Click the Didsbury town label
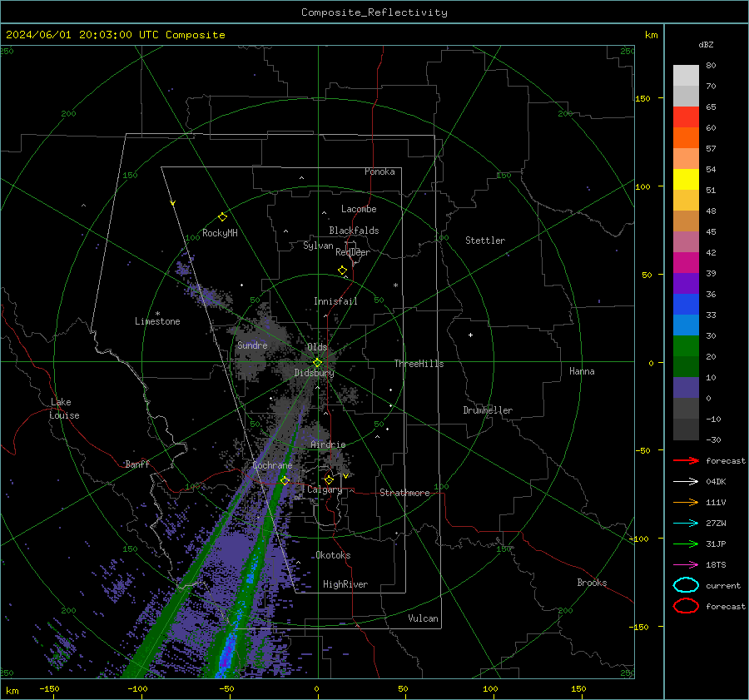This screenshot has width=749, height=700. coord(314,373)
